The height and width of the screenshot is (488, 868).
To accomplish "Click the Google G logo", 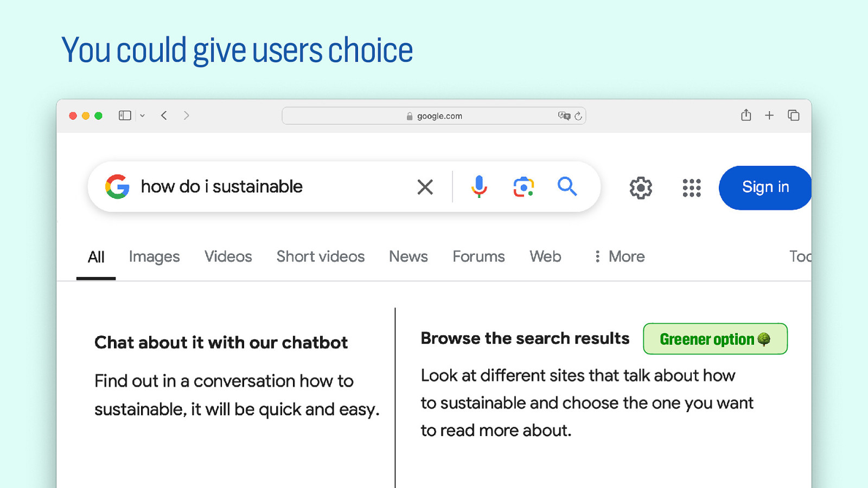I will 117,187.
